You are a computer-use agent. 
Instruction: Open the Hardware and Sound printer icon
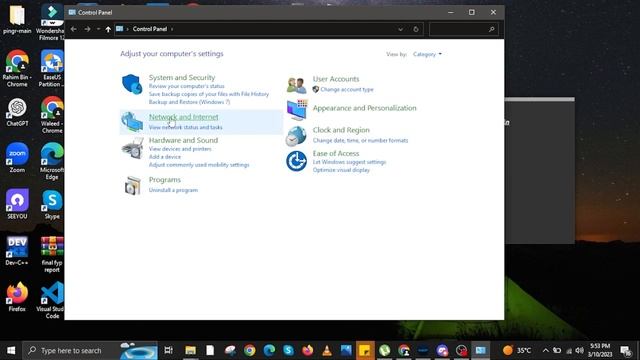click(x=132, y=148)
